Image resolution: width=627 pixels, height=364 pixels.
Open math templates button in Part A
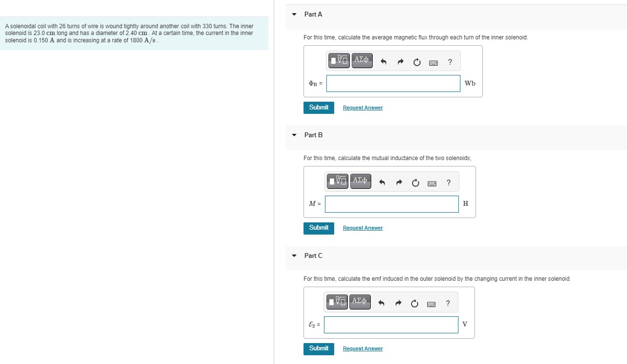click(x=340, y=61)
